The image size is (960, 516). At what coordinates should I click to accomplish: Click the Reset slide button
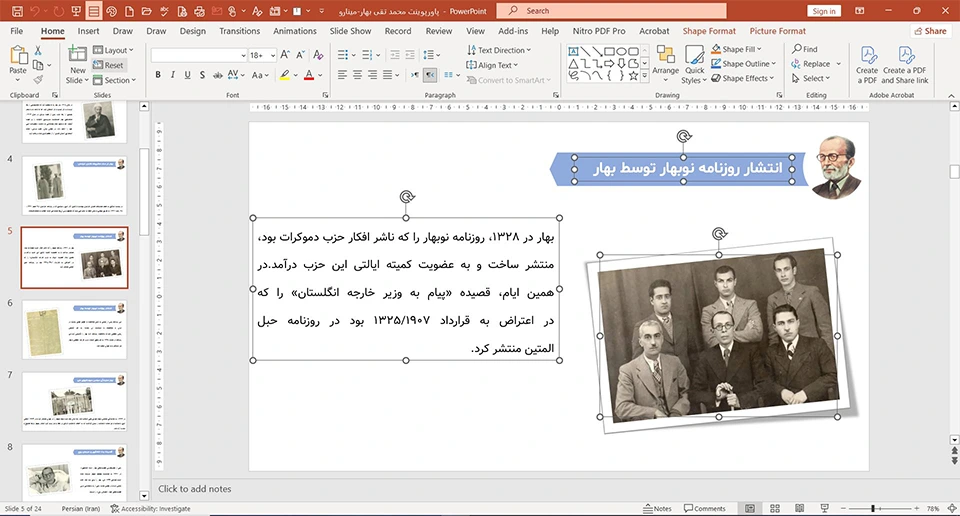point(108,65)
